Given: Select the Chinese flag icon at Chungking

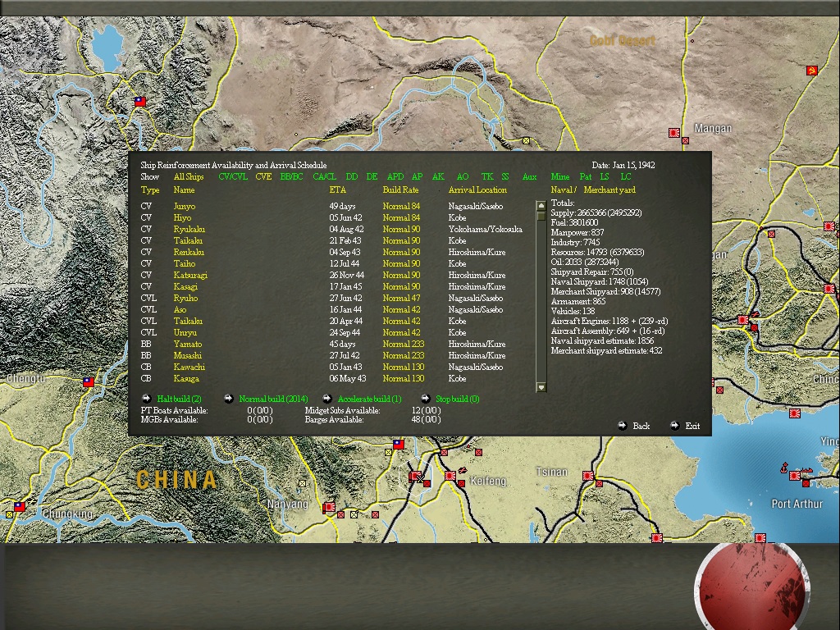Looking at the screenshot, I should (x=20, y=506).
